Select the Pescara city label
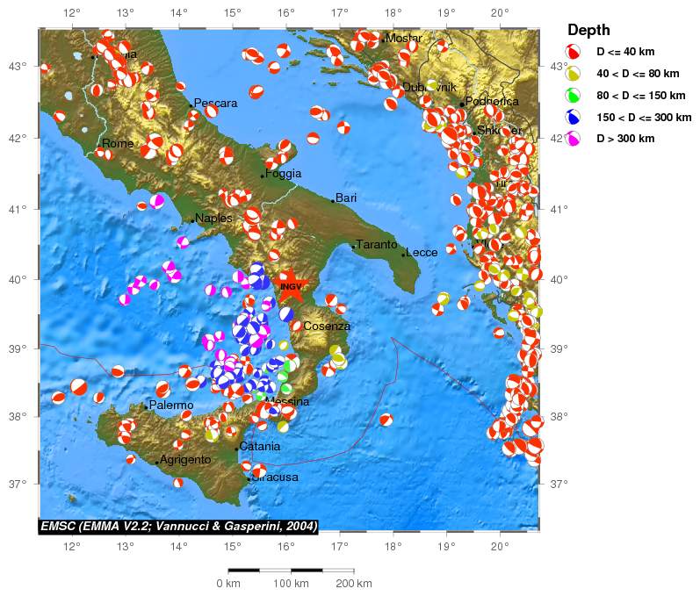The width and height of the screenshot is (700, 596). click(x=215, y=104)
